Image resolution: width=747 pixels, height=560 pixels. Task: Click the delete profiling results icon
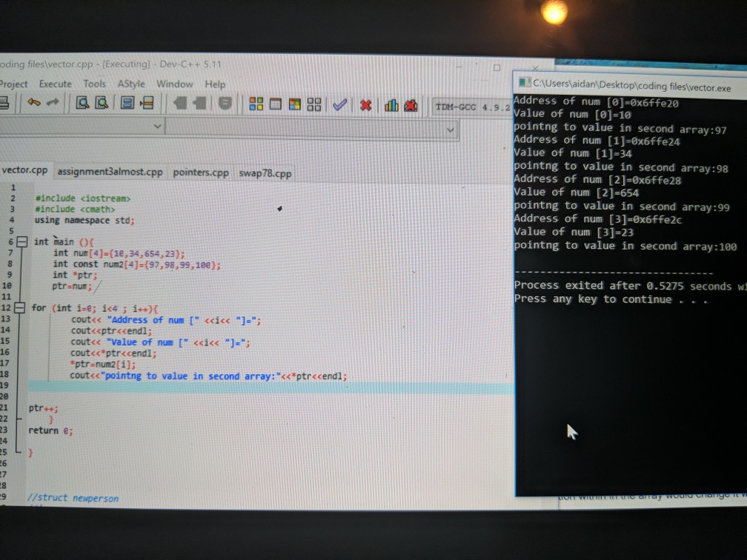pos(410,104)
